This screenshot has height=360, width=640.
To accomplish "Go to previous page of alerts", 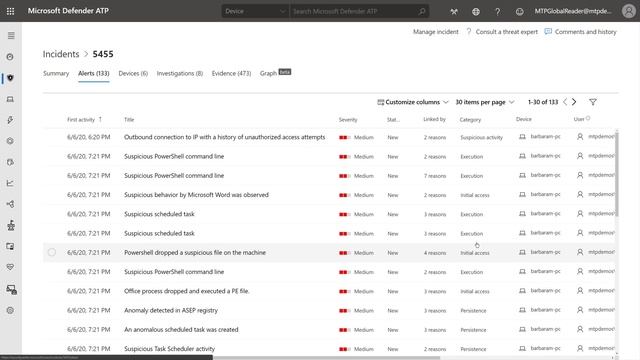I will pos(565,102).
